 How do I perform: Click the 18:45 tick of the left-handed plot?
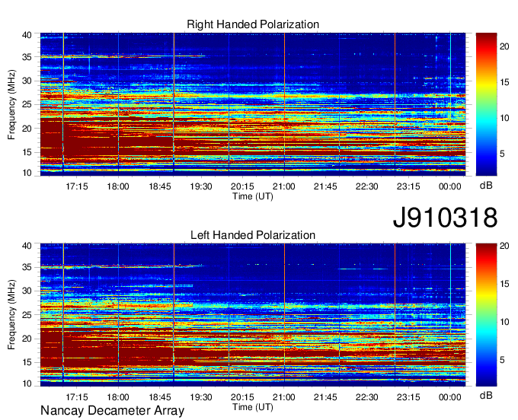tap(159, 397)
